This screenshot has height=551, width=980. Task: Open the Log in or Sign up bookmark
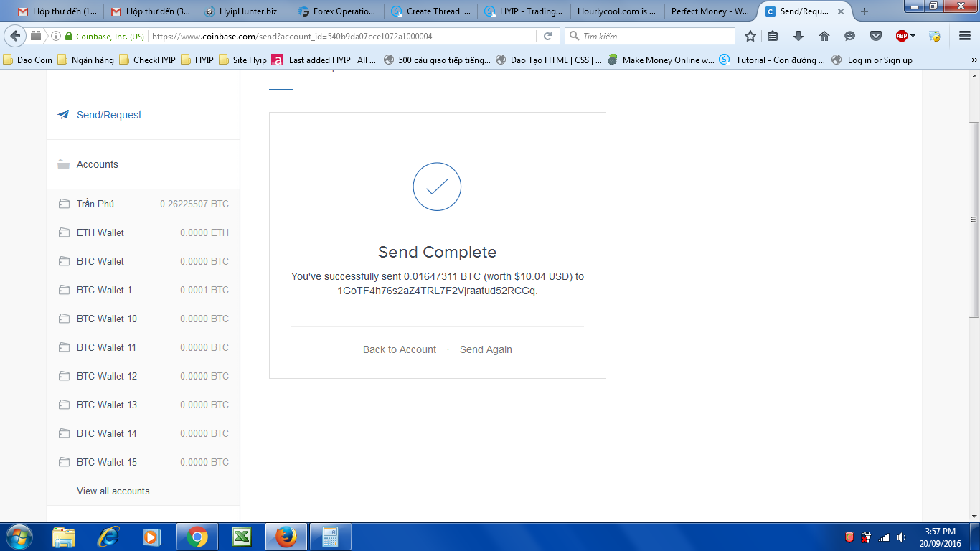[x=872, y=60]
